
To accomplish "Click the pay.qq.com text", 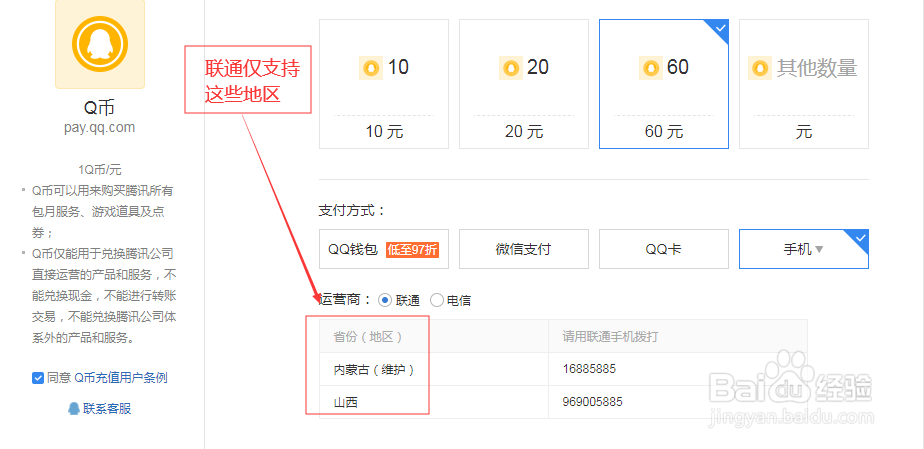I will pos(100,127).
